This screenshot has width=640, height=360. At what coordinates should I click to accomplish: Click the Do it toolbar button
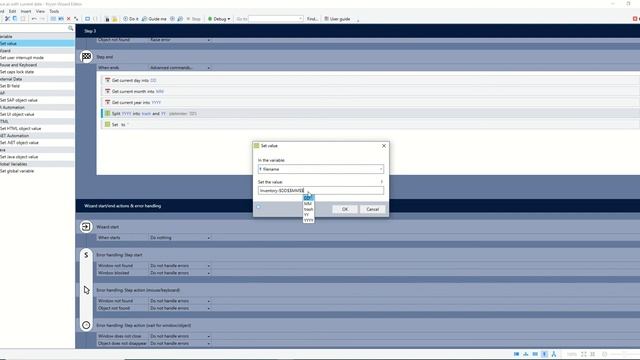[131, 19]
